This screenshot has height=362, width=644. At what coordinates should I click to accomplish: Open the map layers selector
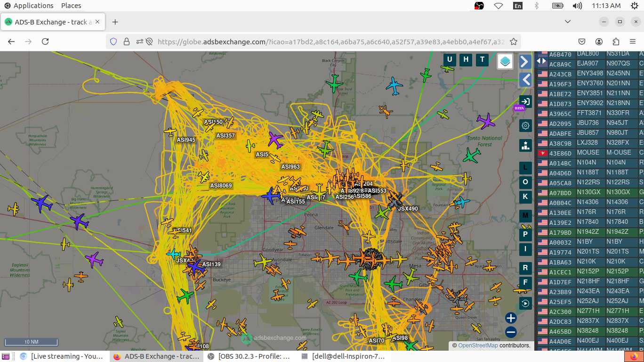[505, 61]
